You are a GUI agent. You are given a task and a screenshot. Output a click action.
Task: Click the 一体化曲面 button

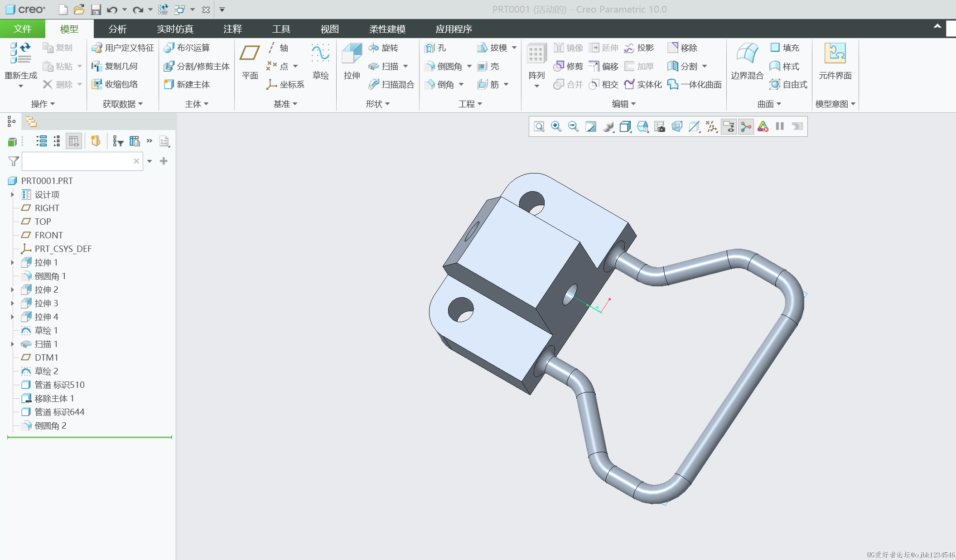click(695, 84)
